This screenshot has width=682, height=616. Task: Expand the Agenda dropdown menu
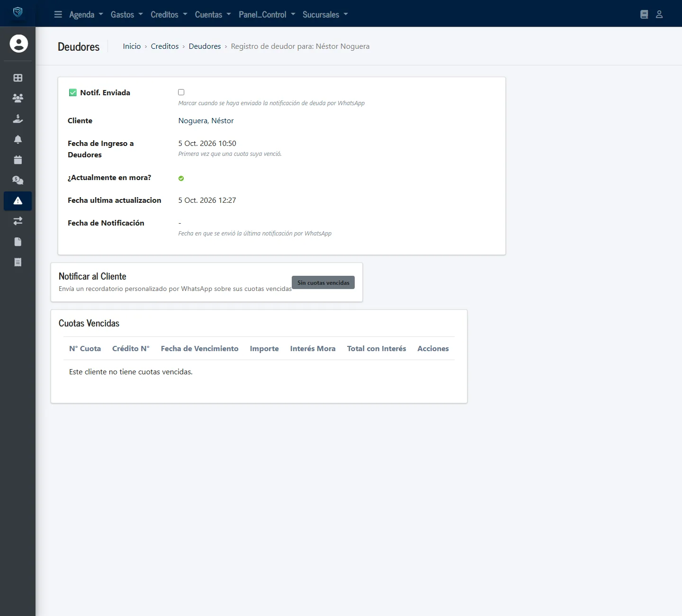[x=86, y=15]
